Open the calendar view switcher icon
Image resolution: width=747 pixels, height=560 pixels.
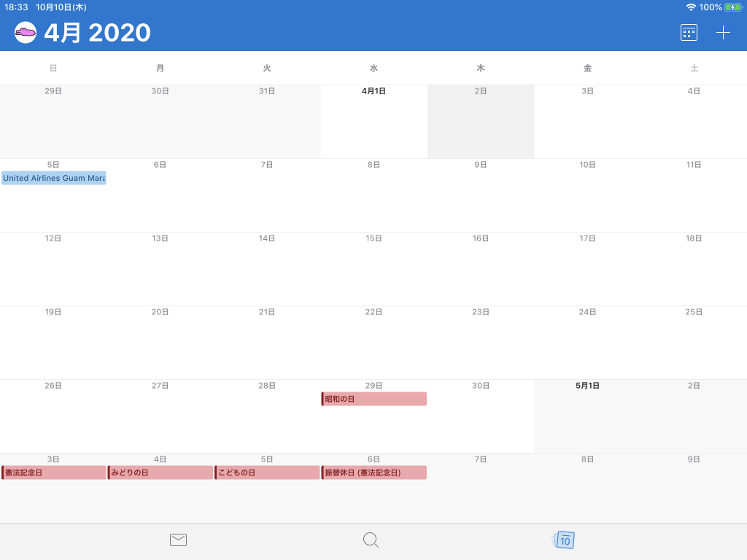pos(689,33)
